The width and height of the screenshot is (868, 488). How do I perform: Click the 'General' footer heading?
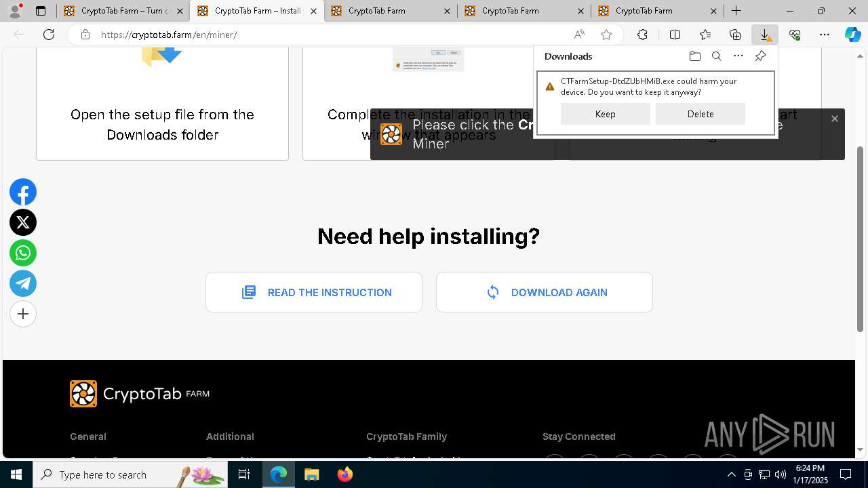[88, 436]
